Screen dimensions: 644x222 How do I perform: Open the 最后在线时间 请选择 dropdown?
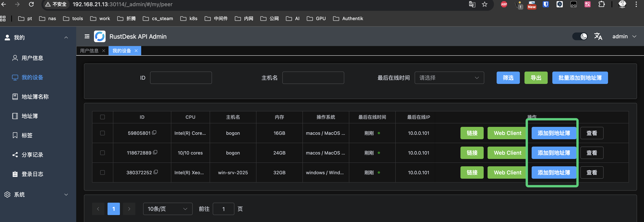pyautogui.click(x=449, y=78)
